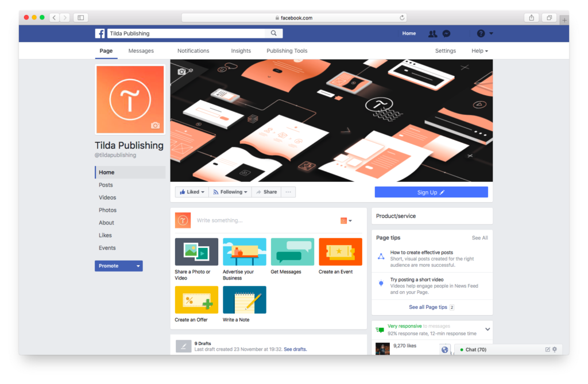Screen dimensions: 588x384
Task: Click the 9,270 likes text
Action: click(405, 346)
